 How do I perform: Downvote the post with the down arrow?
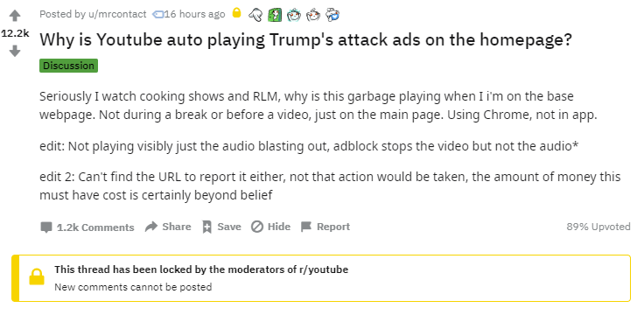pyautogui.click(x=15, y=51)
